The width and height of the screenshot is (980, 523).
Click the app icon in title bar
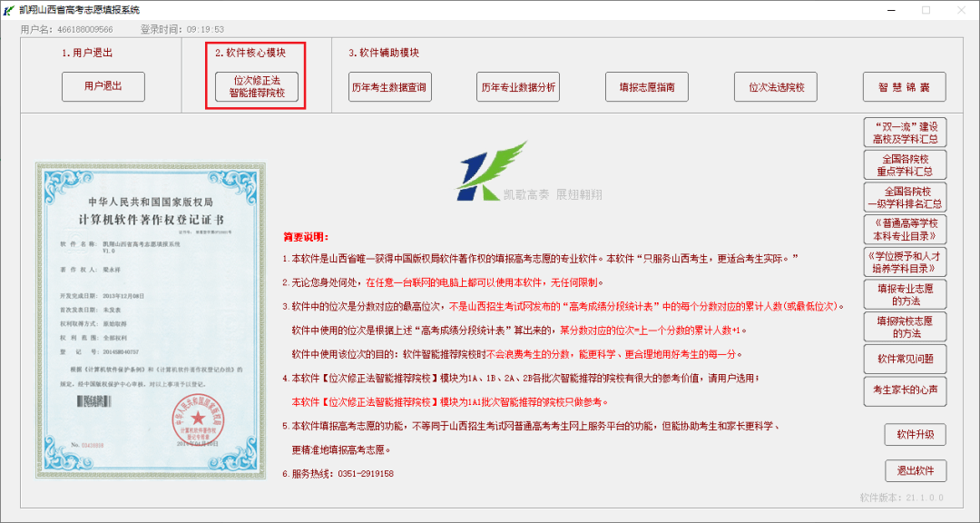[x=9, y=10]
